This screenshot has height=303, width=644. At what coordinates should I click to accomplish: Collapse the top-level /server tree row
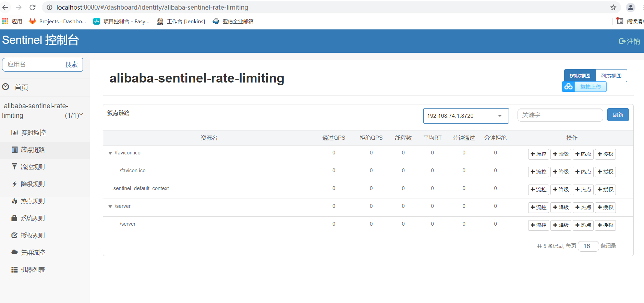(x=110, y=206)
